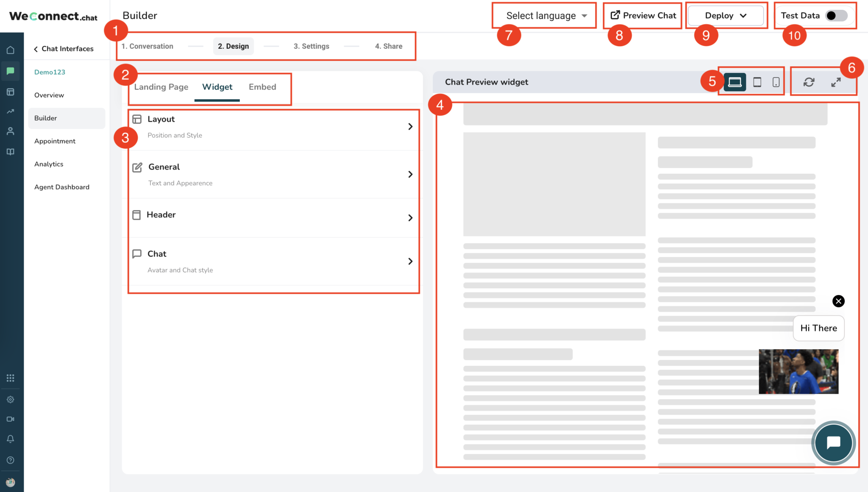Open the open-book sidebar icon
The image size is (868, 492).
click(x=11, y=152)
